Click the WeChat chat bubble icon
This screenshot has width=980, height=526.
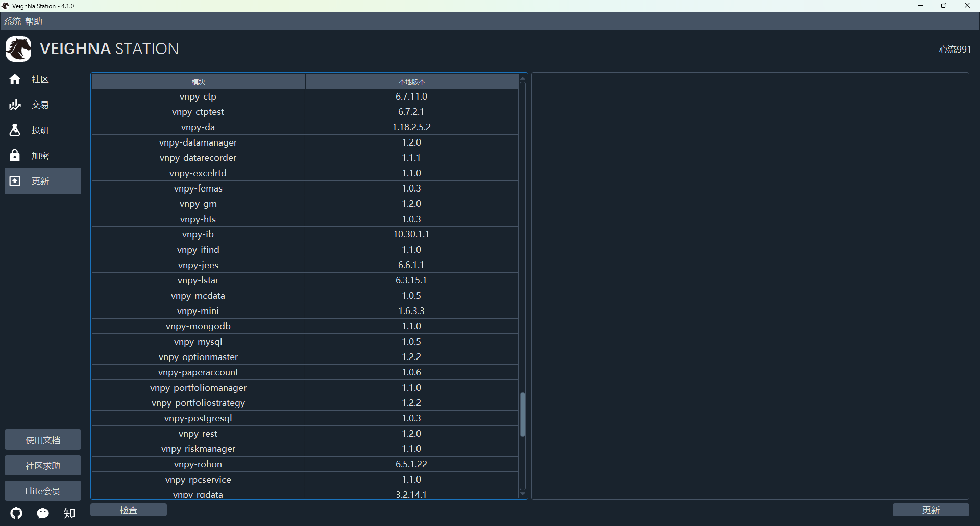click(43, 513)
